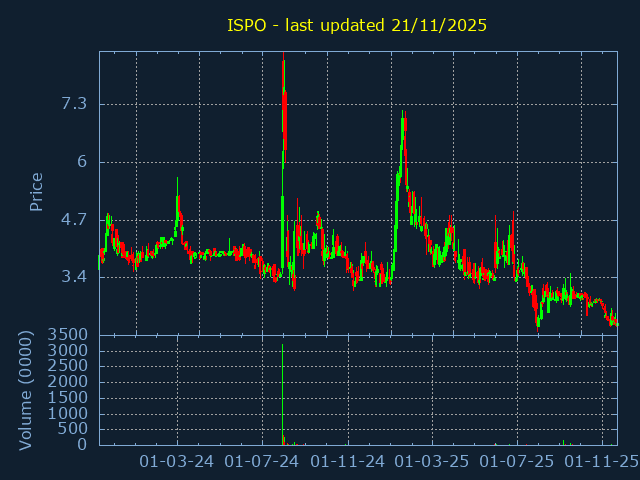
Task: Click the 2000 volume tick label
Action: tap(67, 381)
